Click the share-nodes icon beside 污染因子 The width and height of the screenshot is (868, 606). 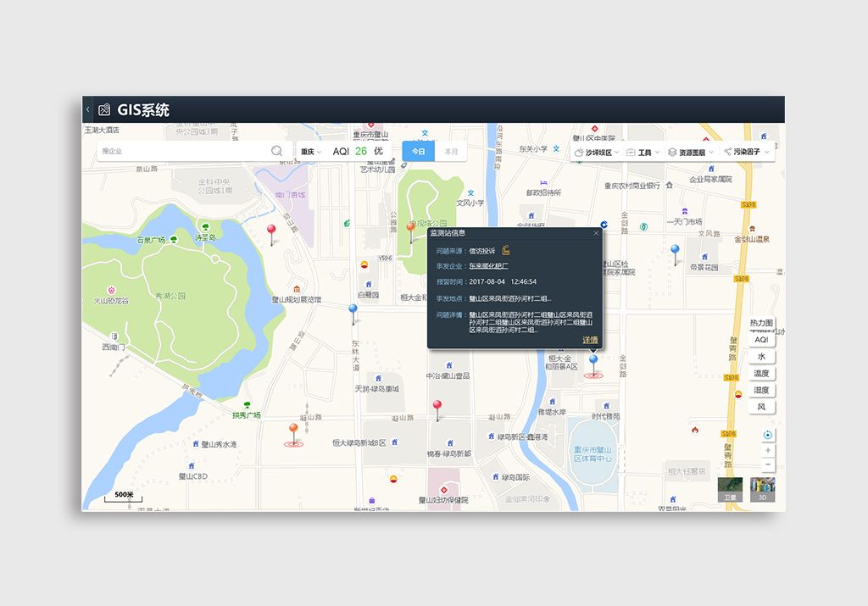coord(727,151)
